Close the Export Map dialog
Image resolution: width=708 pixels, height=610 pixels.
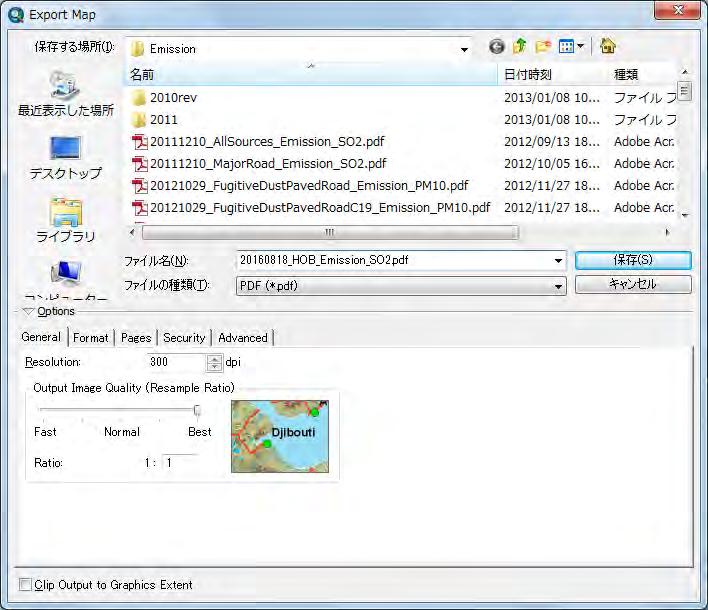[677, 10]
